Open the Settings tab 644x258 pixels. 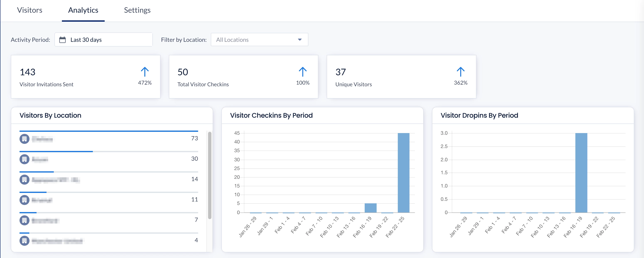coord(137,10)
